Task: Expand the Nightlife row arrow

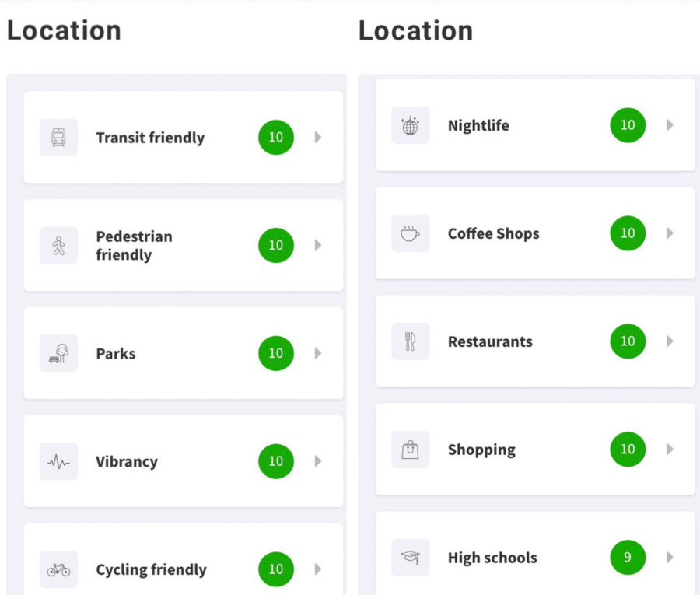Action: (670, 125)
